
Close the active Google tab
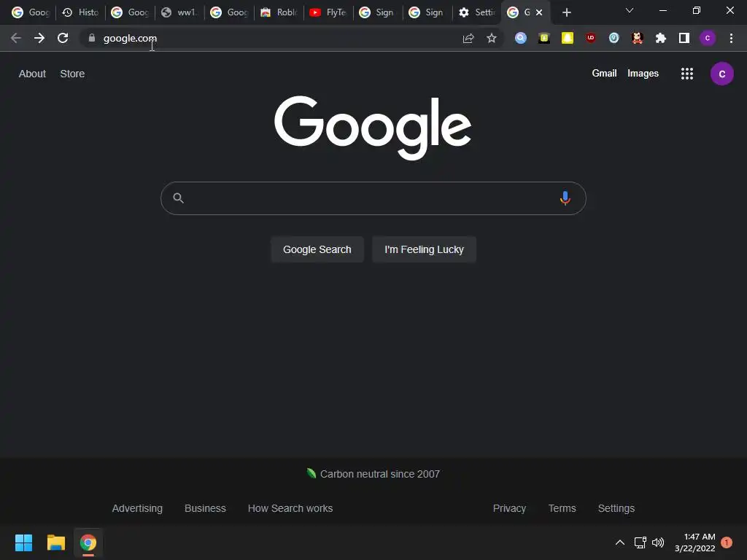539,12
